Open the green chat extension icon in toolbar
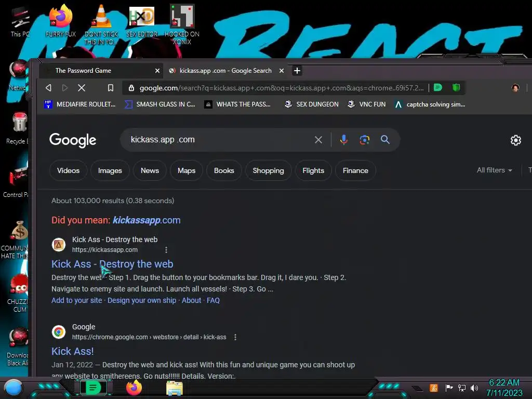Viewport: 532px width, 399px height. pos(438,88)
